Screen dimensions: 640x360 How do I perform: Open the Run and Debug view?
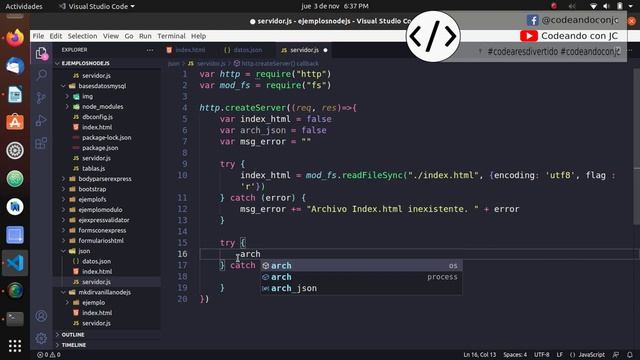tap(41, 120)
